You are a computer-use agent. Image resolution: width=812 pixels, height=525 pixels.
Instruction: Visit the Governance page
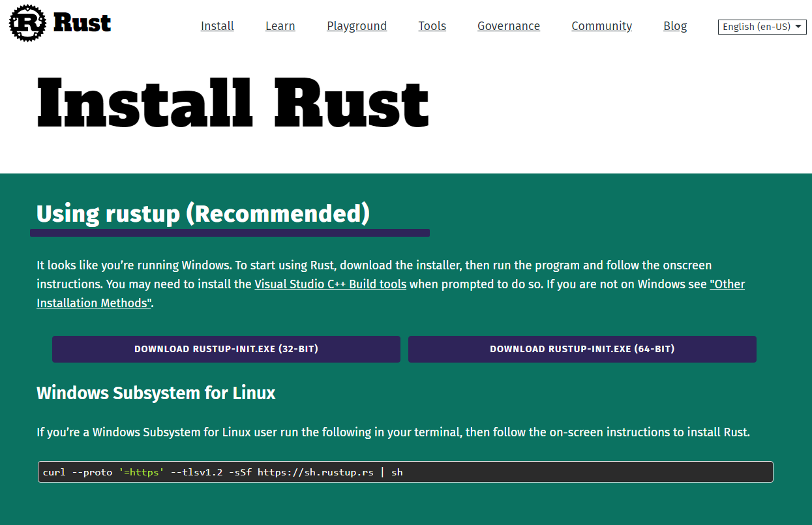[x=509, y=26]
